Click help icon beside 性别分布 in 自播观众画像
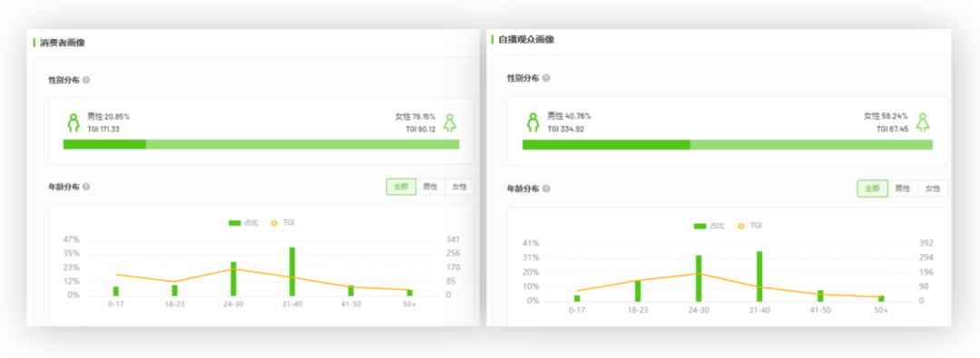The width and height of the screenshot is (980, 358). 546,78
